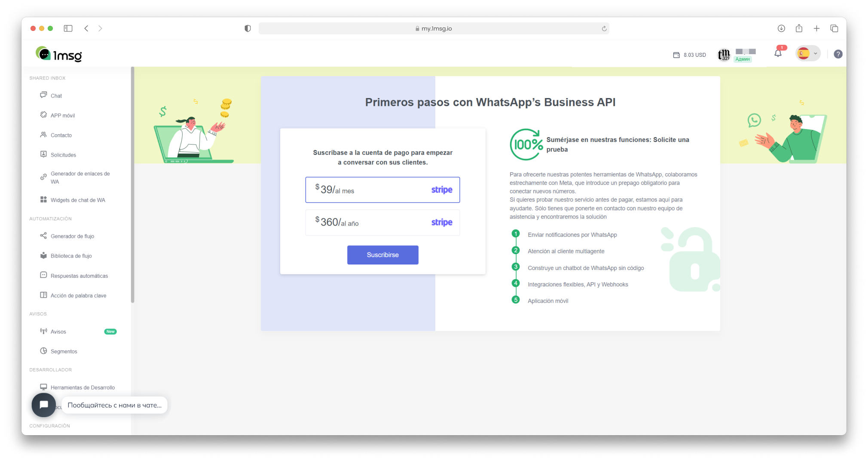Viewport: 868px width, 461px height.
Task: Click the Solicitudes sidebar icon
Action: pyautogui.click(x=43, y=154)
